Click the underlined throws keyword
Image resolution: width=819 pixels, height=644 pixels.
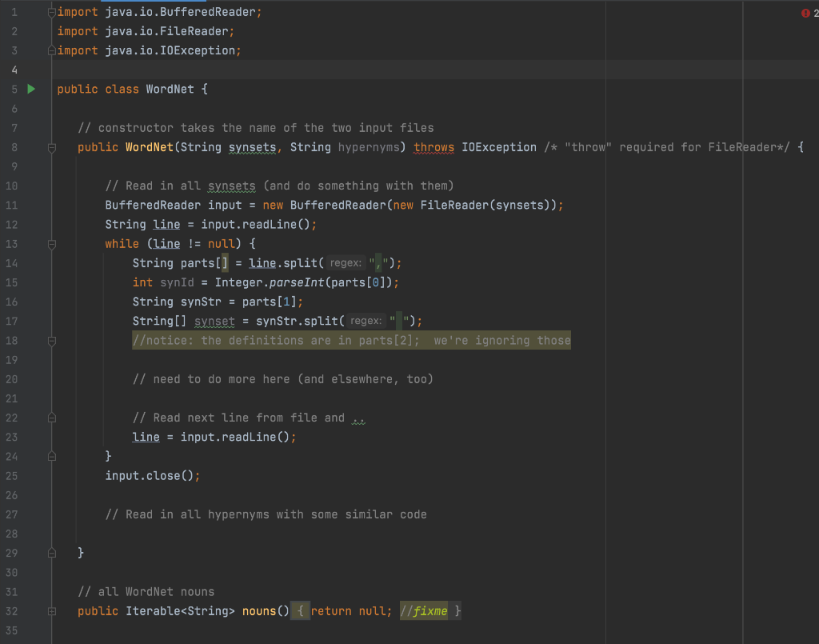click(x=433, y=147)
